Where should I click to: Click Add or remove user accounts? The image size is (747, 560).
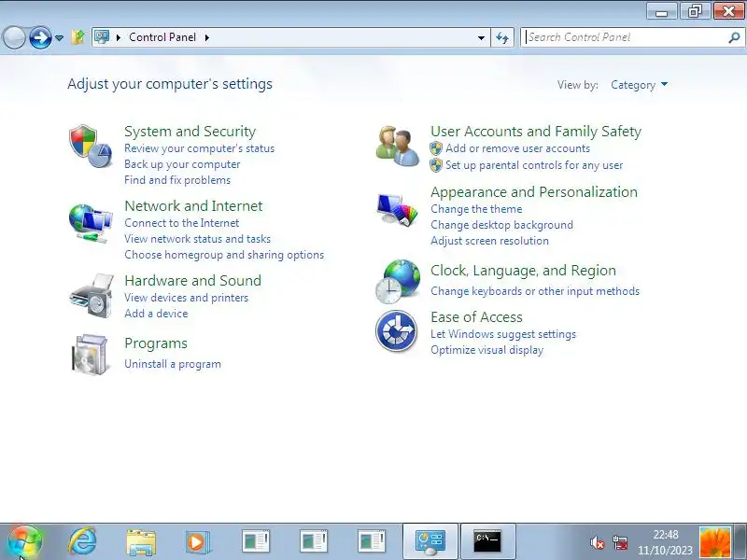tap(518, 148)
